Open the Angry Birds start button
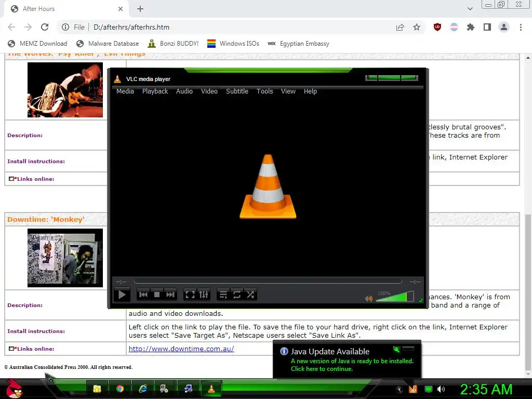Viewport: 532px width, 399px height. pos(14,389)
